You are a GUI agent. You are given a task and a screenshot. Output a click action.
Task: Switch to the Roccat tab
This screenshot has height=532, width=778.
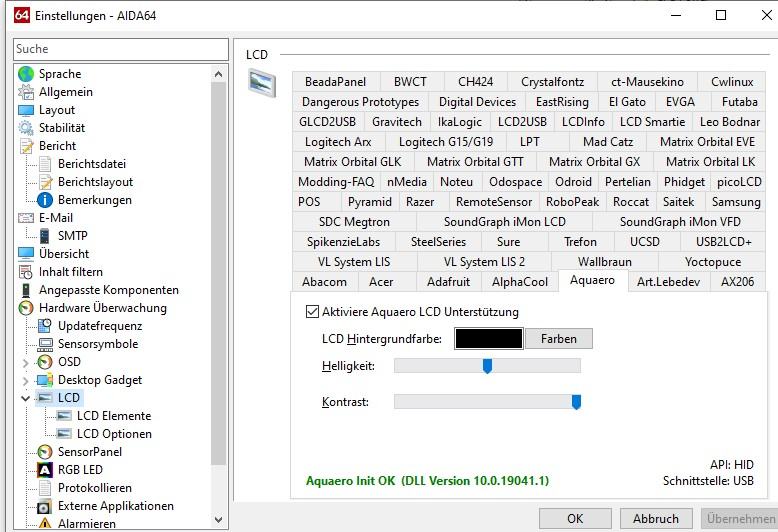(x=631, y=201)
